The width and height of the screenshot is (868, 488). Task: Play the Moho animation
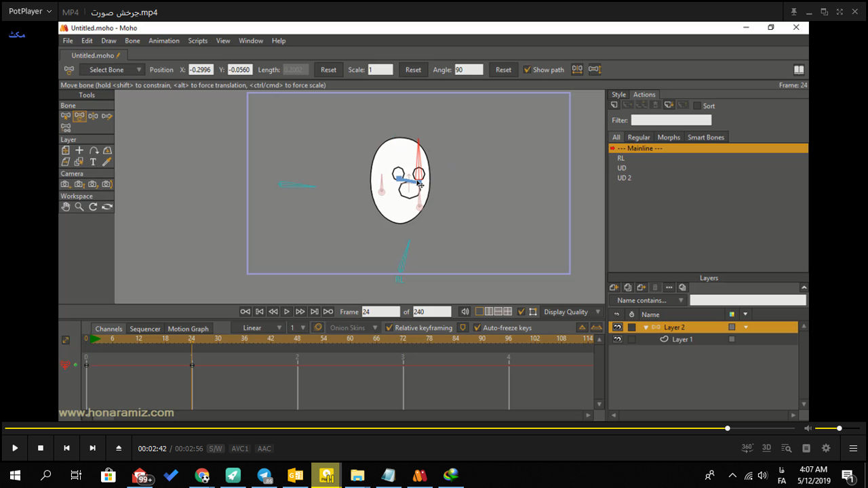tap(287, 312)
